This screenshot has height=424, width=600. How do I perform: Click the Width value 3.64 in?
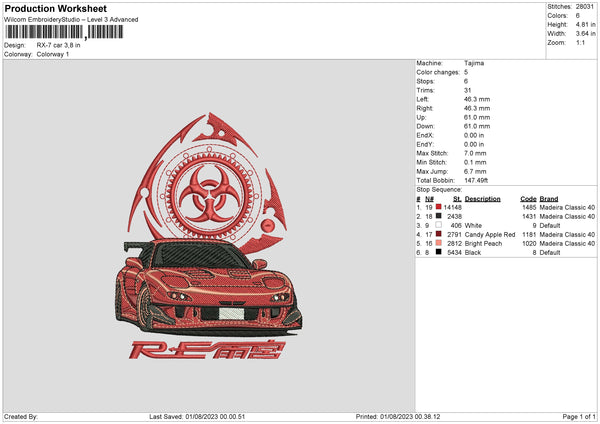tap(585, 34)
